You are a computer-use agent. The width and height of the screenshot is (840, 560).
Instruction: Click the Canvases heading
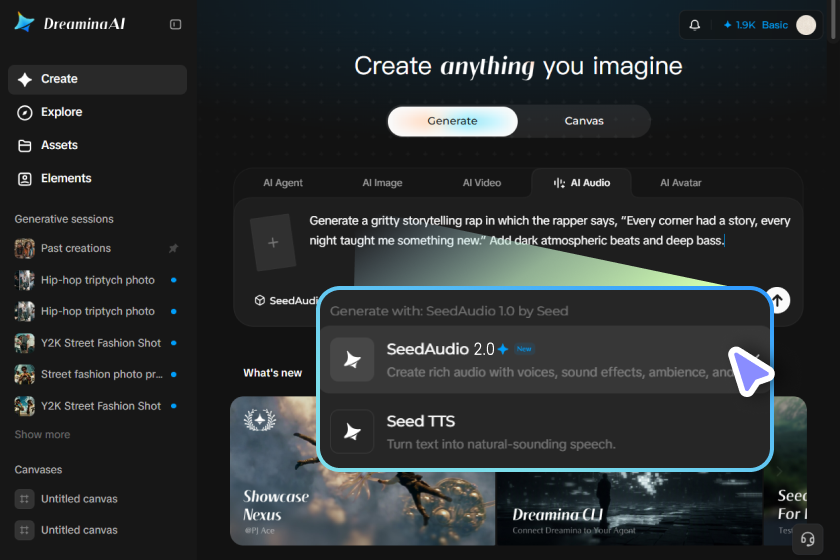[39, 470]
